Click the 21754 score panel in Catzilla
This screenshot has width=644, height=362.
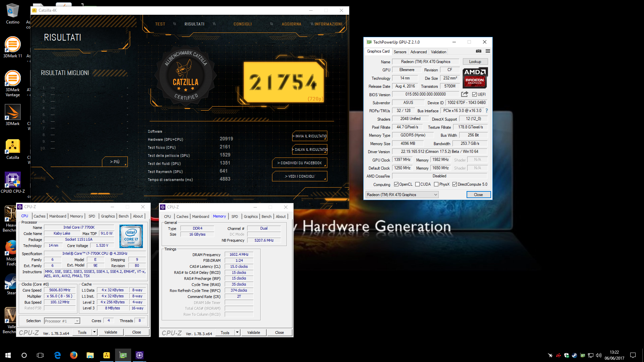[x=283, y=82]
